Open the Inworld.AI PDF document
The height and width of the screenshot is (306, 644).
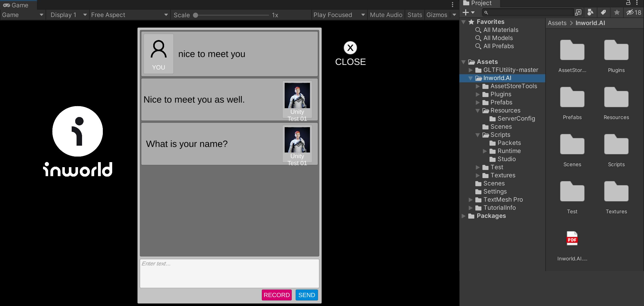coord(572,239)
